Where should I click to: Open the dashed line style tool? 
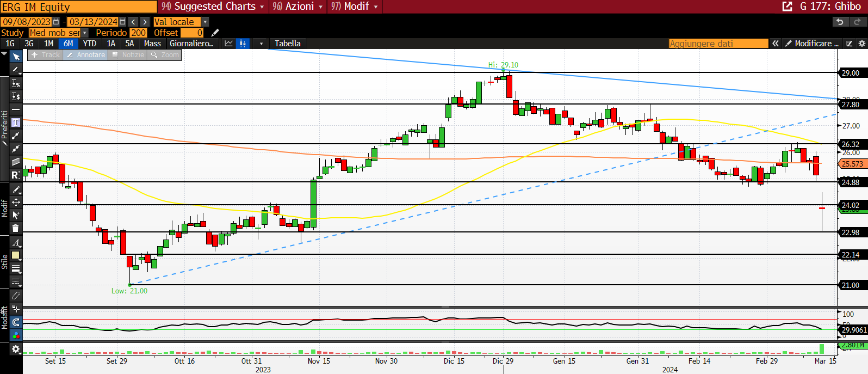click(16, 281)
